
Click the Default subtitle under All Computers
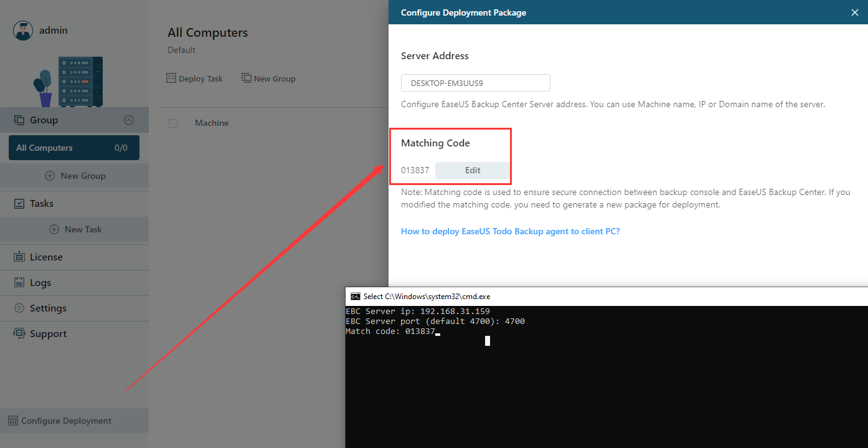[181, 50]
